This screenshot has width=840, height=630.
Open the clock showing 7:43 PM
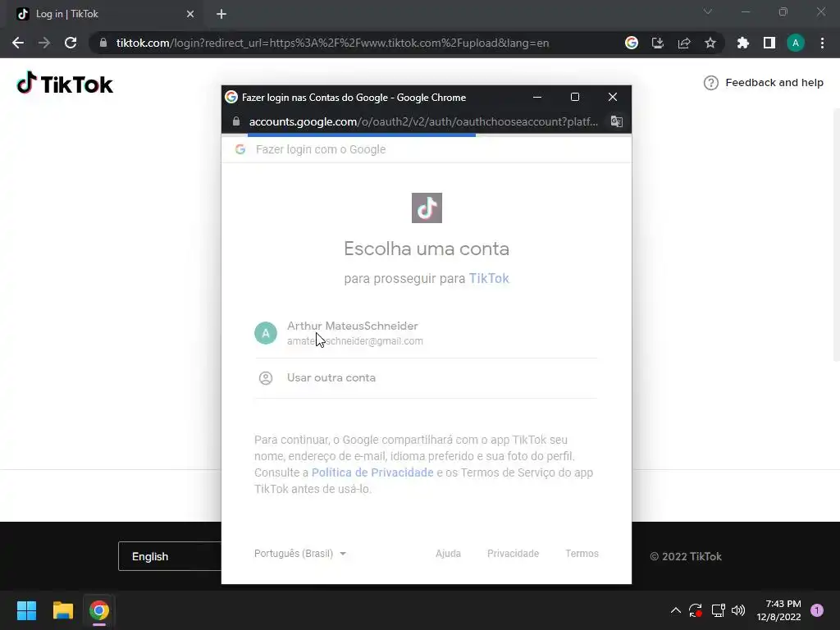(x=778, y=610)
